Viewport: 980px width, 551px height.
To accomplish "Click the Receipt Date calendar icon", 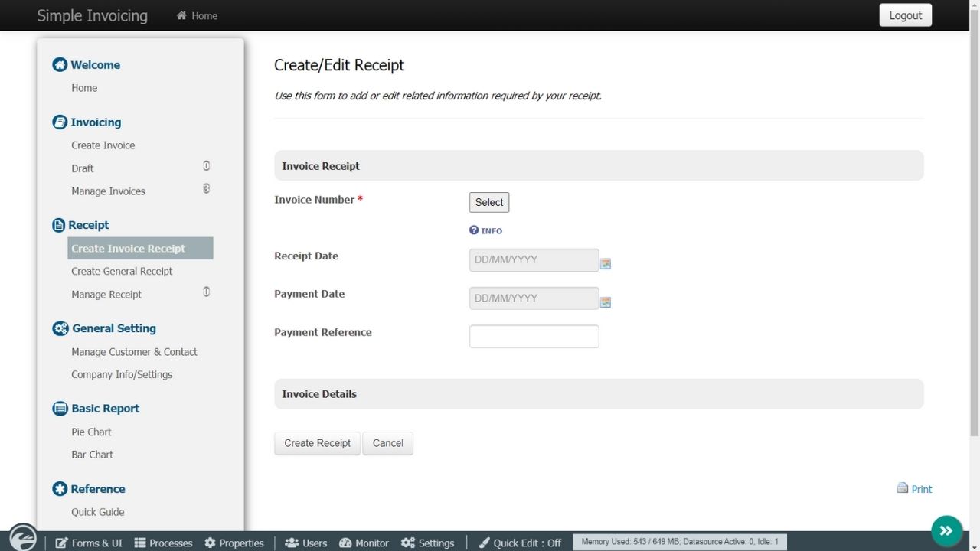I will click(x=605, y=264).
